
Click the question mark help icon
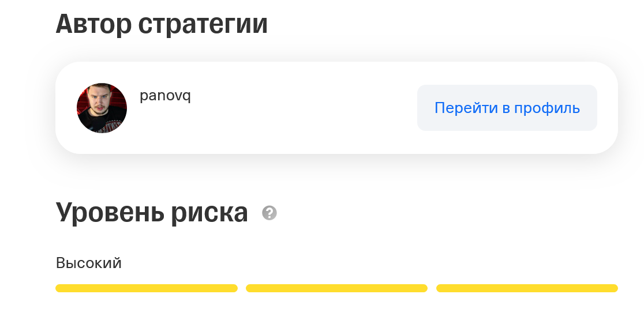[x=269, y=213]
